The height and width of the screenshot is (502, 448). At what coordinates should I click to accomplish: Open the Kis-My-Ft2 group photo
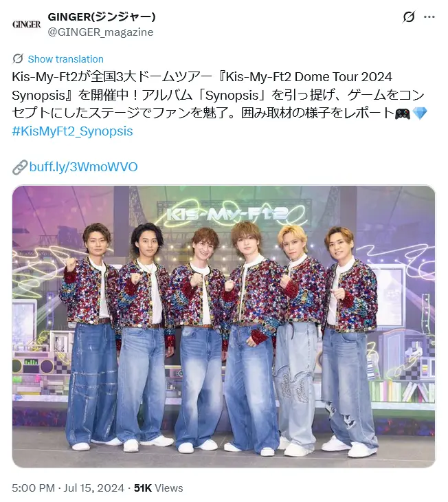[x=224, y=326]
